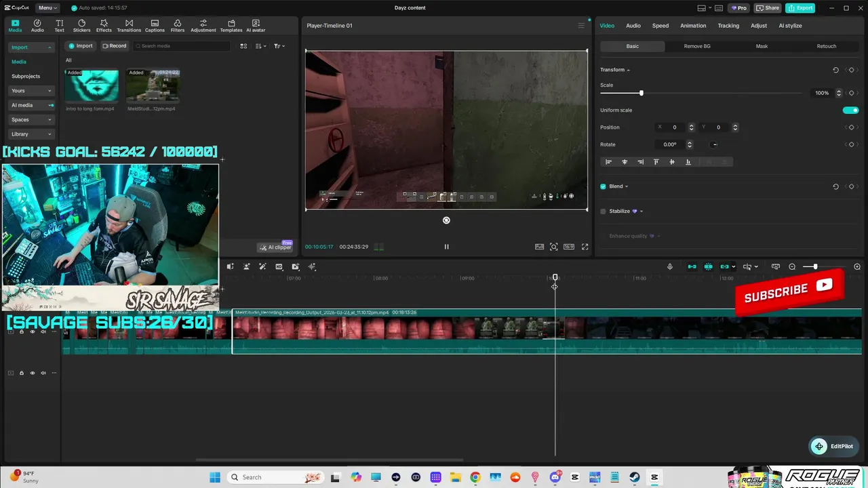Pause the video preview

click(446, 247)
